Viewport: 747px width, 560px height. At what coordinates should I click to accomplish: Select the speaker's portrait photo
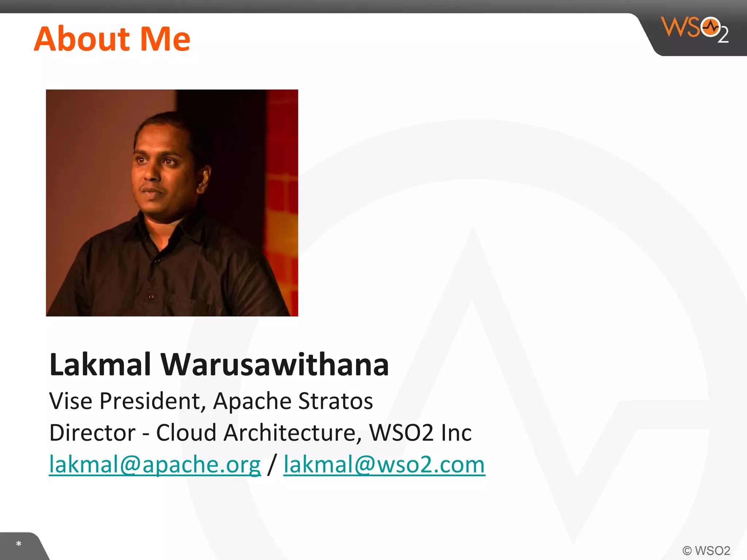[172, 203]
